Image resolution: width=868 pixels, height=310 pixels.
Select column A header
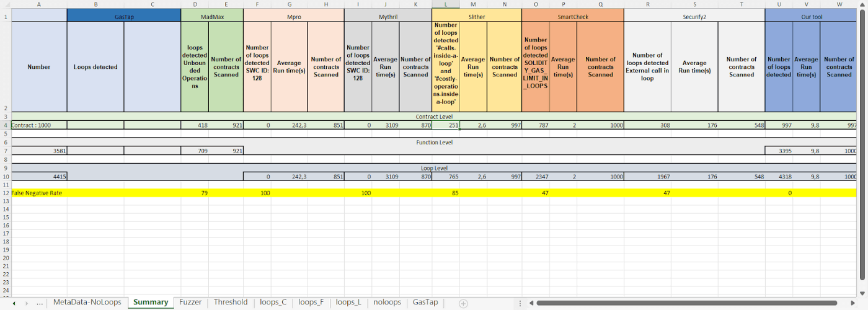[x=39, y=3]
